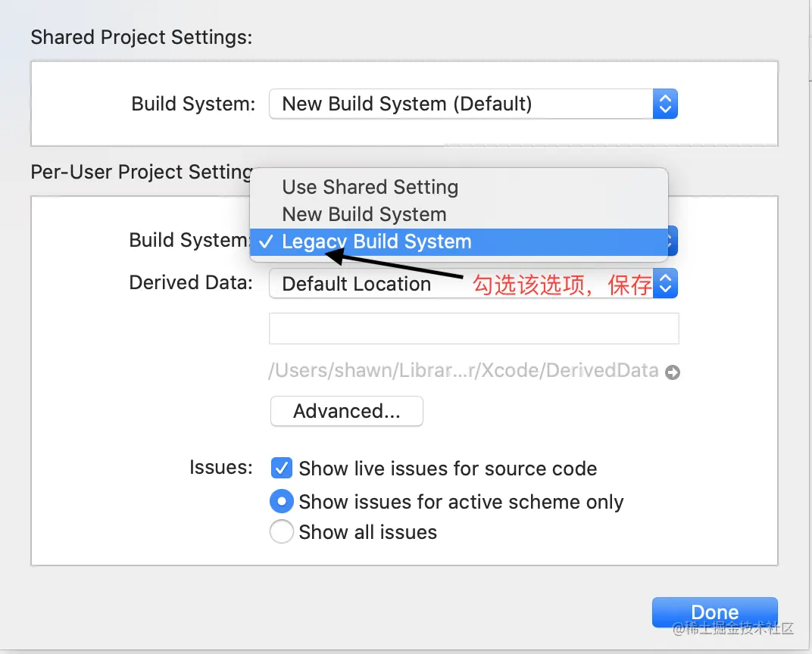Click blue arrows of shared Build System popup
The height and width of the screenshot is (654, 812).
tap(664, 104)
